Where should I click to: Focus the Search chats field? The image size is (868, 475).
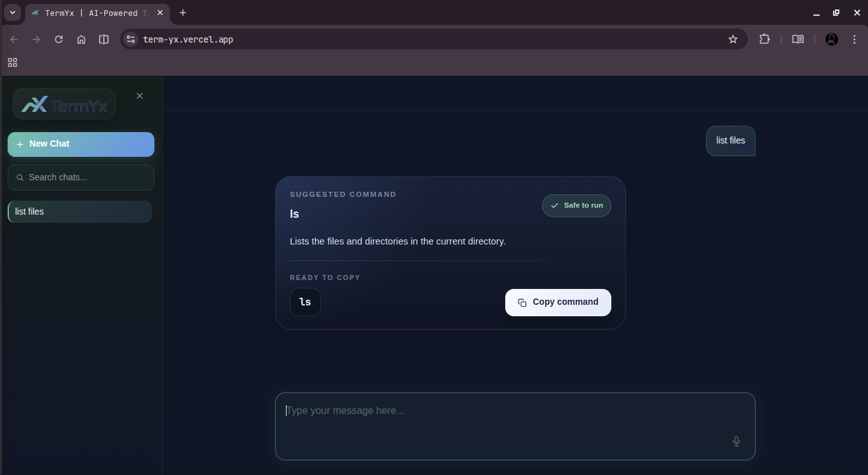[81, 178]
